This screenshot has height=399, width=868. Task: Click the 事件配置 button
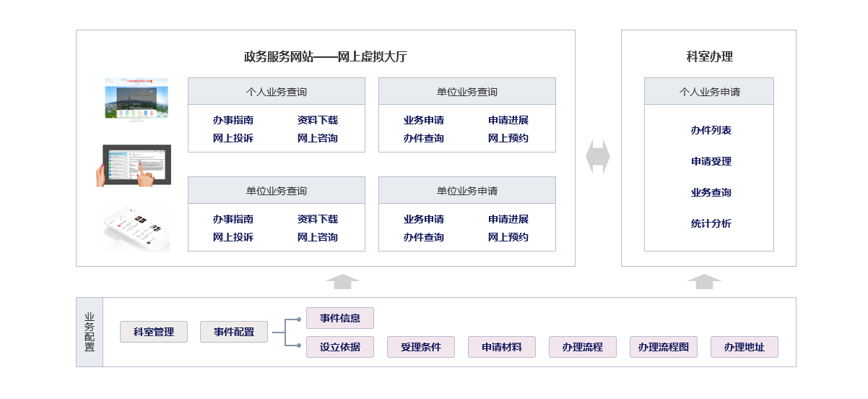coord(233,332)
